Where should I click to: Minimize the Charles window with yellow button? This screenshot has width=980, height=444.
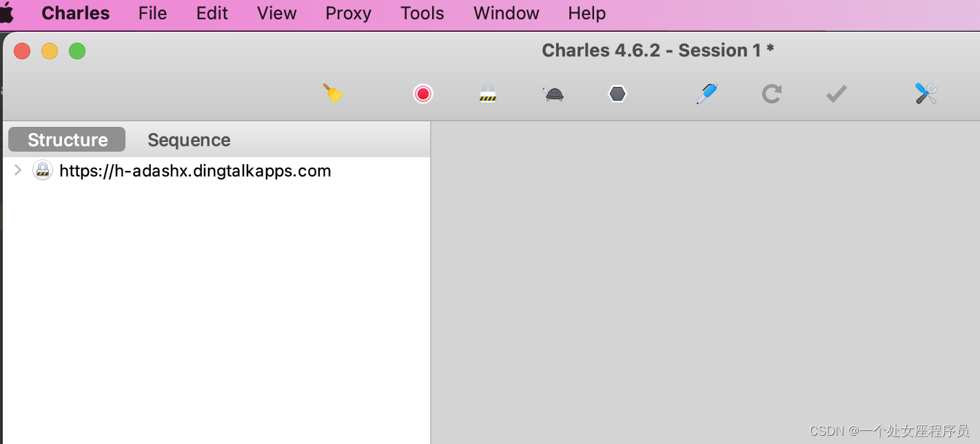[50, 51]
